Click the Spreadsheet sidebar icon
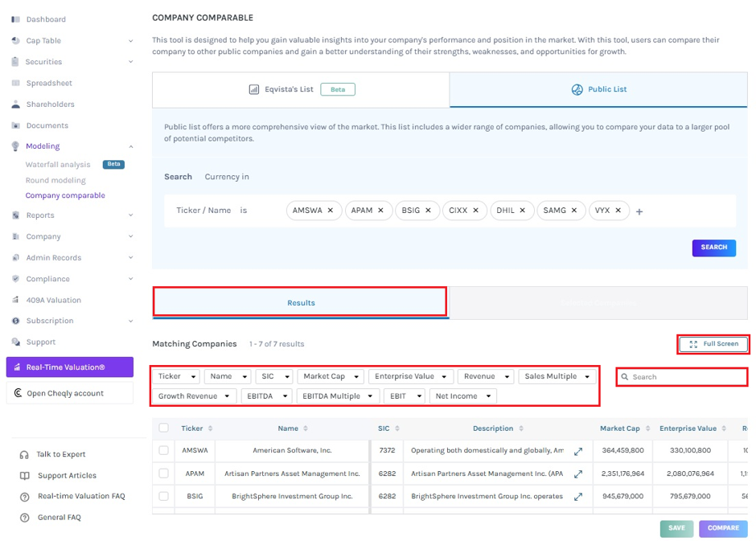The height and width of the screenshot is (541, 756). [x=16, y=83]
